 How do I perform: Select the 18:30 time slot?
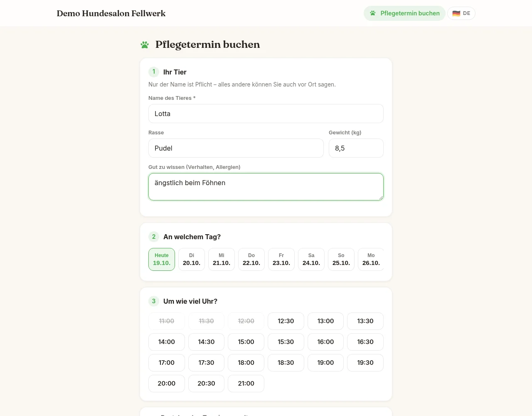tap(286, 363)
